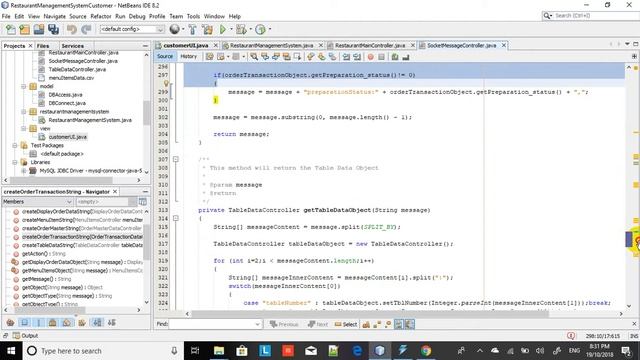Viewport: 640px width, 360px height.
Task: Expand the MySQL JDBC Driver library node
Action: tap(24, 171)
